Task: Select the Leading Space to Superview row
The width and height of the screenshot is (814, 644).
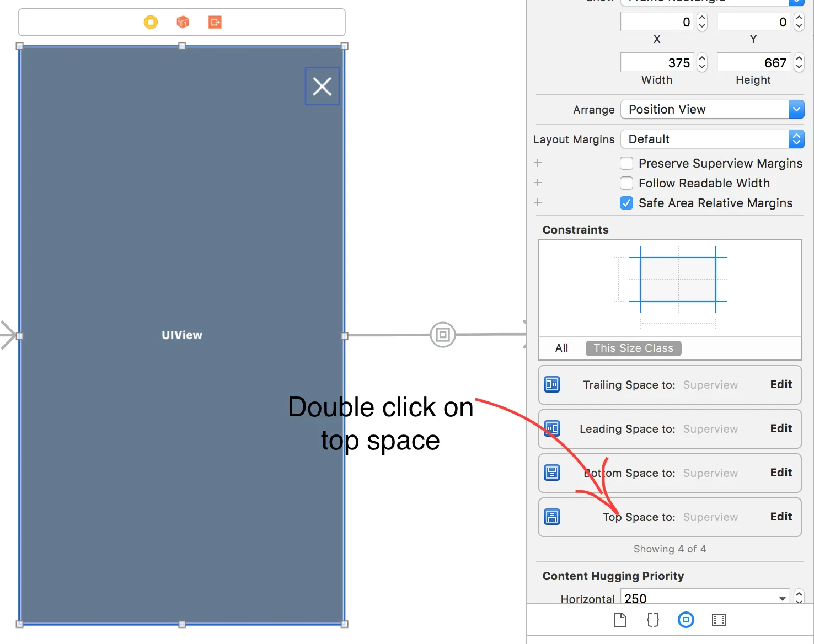Action: (670, 428)
